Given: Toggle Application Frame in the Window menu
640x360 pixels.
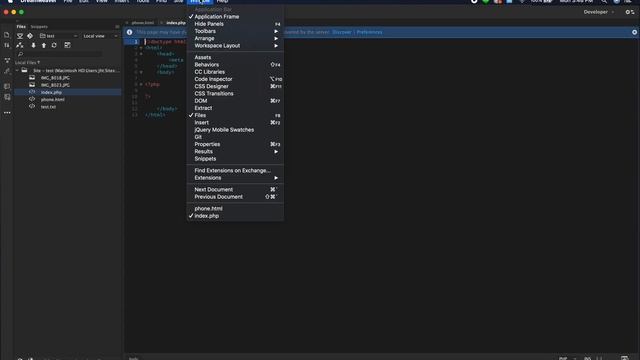Looking at the screenshot, I should coord(236,17).
